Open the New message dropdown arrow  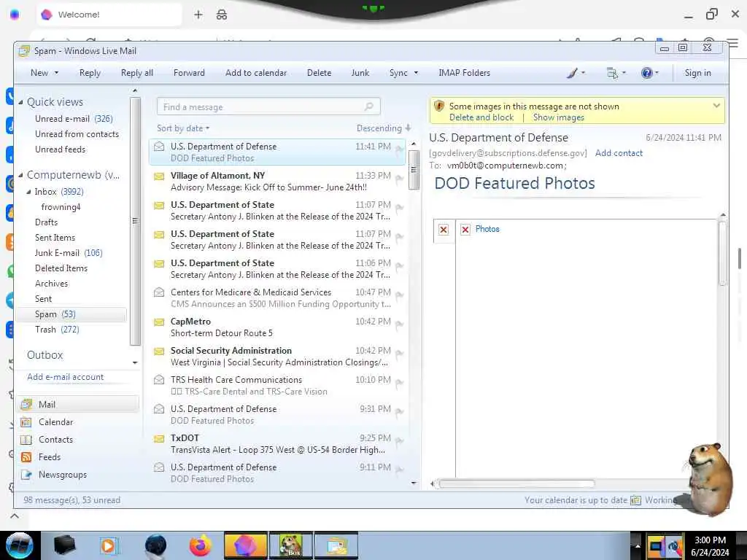(57, 73)
